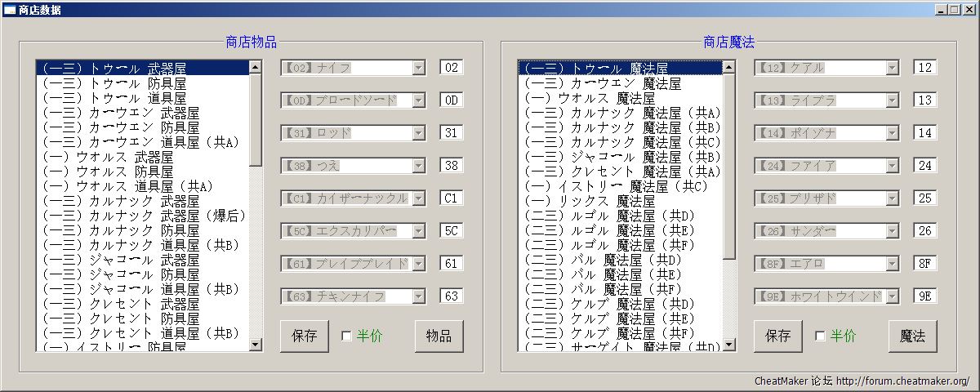
Task: Click the hex field showing 9E
Action: [924, 296]
